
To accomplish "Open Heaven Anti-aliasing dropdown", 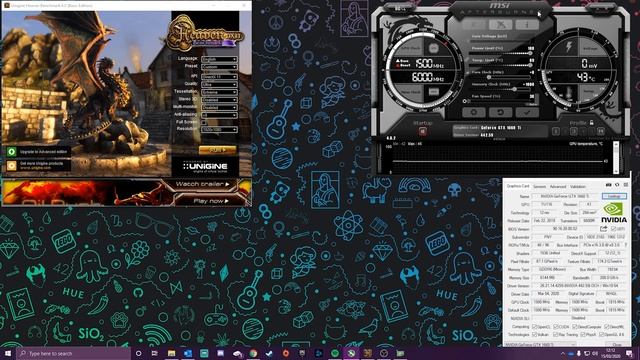I will pos(219,115).
